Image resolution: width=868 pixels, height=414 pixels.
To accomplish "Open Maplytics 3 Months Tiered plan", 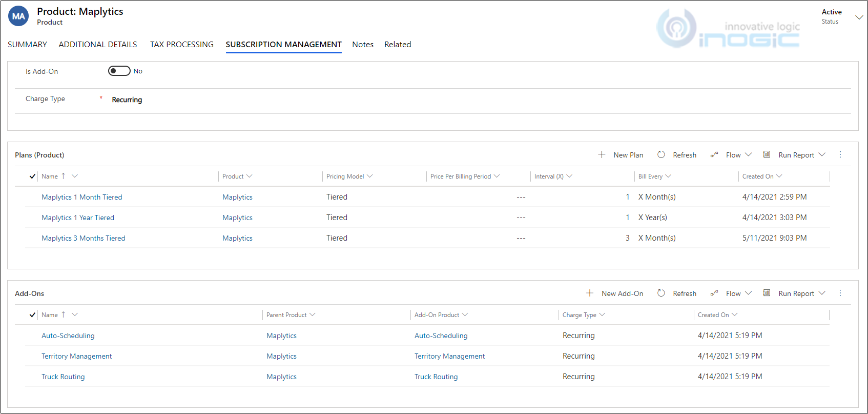I will [84, 238].
